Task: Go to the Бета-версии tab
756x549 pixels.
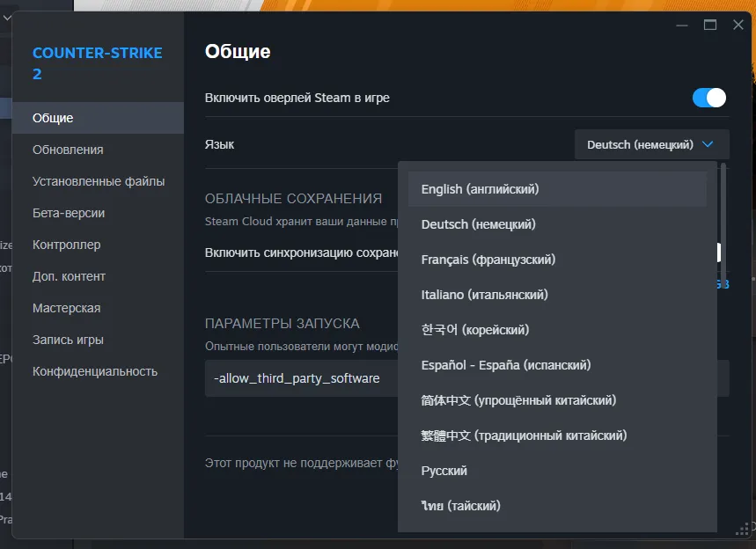Action: tap(98, 213)
